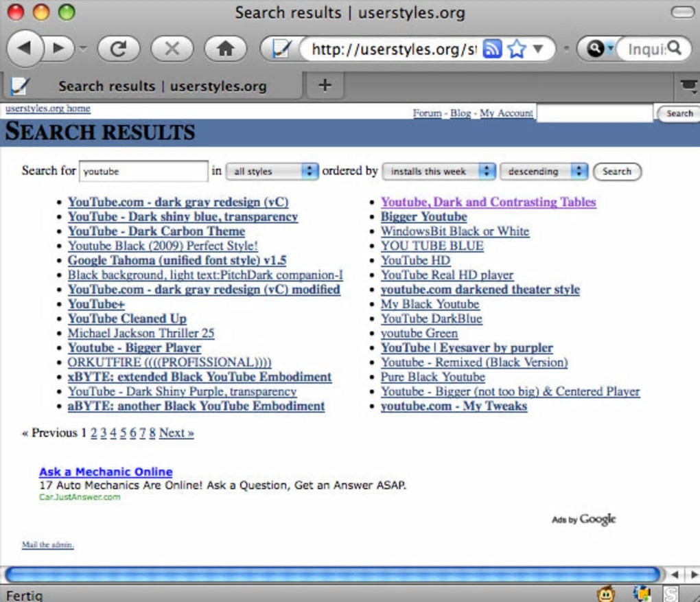Open the 'descending' sort direction dropdown
700x602 pixels.
(x=544, y=171)
